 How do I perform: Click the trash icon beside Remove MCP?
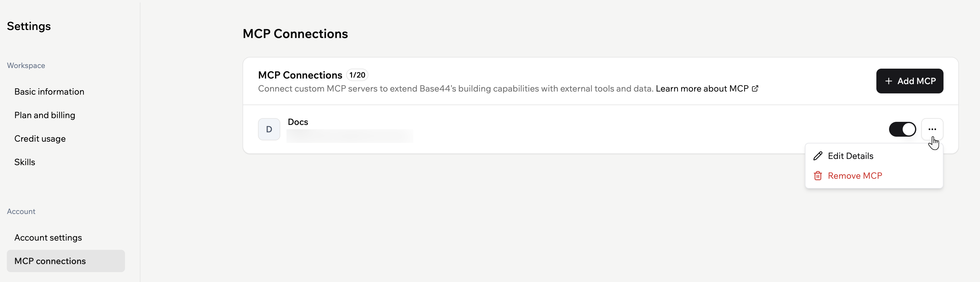[x=818, y=175]
